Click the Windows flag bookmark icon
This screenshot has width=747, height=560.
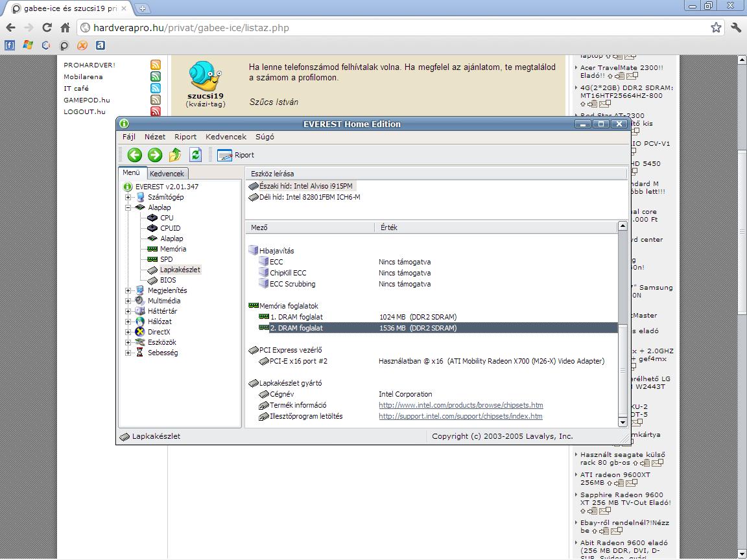(x=28, y=45)
